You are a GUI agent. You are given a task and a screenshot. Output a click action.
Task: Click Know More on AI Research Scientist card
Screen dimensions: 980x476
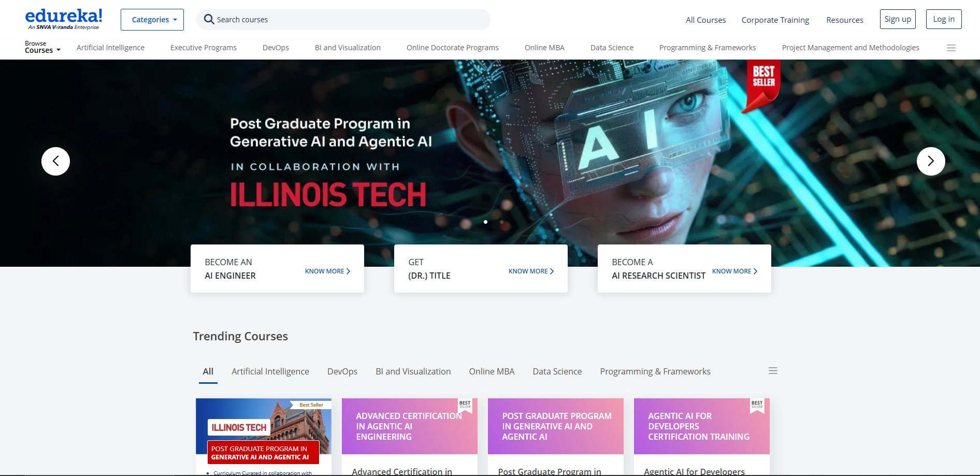point(734,271)
